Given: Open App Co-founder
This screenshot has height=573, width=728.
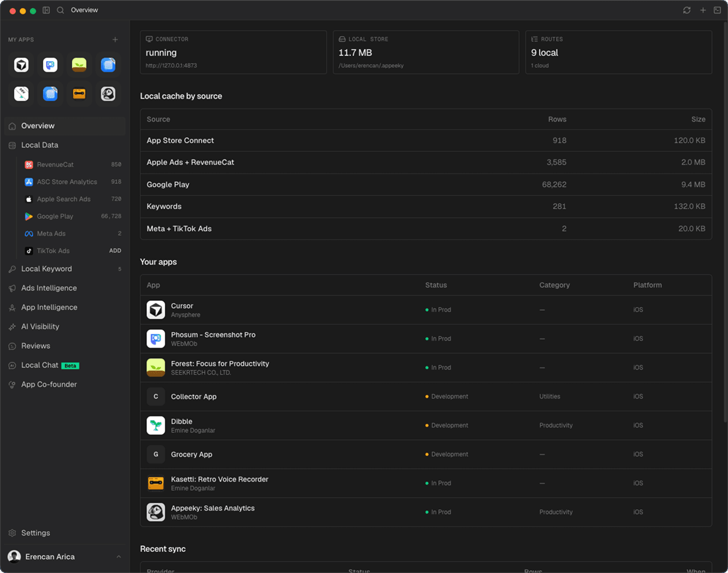Looking at the screenshot, I should pyautogui.click(x=65, y=385).
